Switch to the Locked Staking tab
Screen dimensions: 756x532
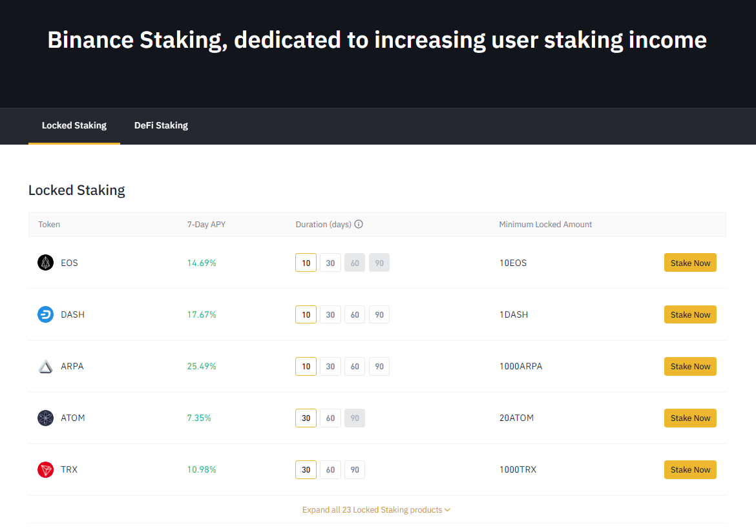click(x=74, y=125)
